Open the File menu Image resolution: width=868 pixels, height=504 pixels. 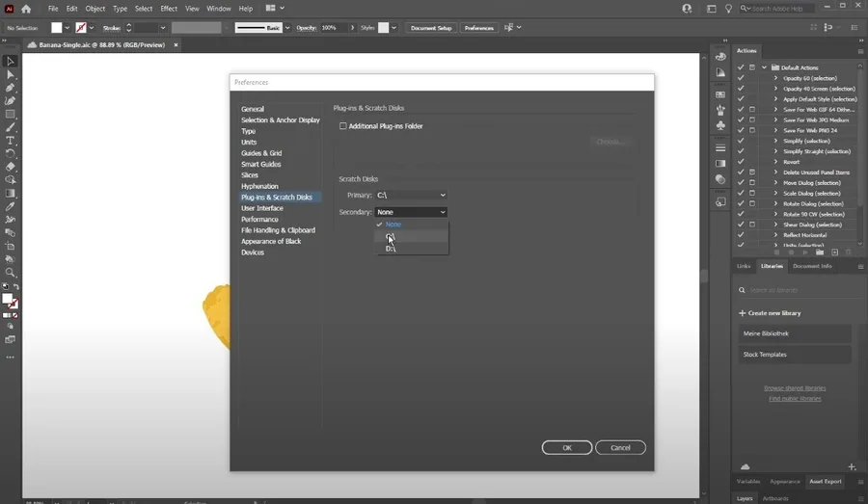53,9
